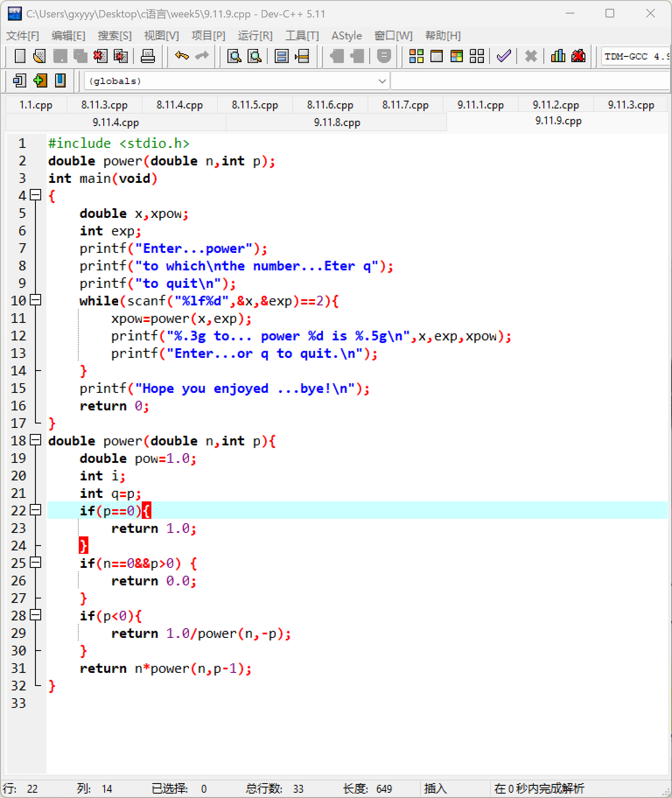
Task: Open the 窗口[W] menu
Action: 393,35
